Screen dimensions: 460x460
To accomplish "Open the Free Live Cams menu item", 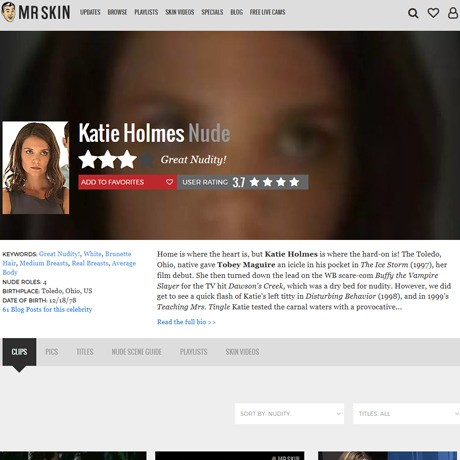I will tap(268, 12).
